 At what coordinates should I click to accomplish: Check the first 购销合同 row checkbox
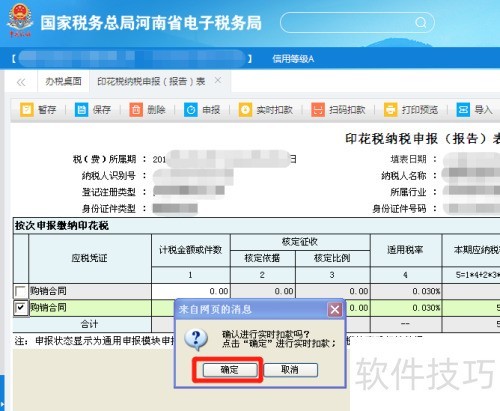tap(20, 291)
